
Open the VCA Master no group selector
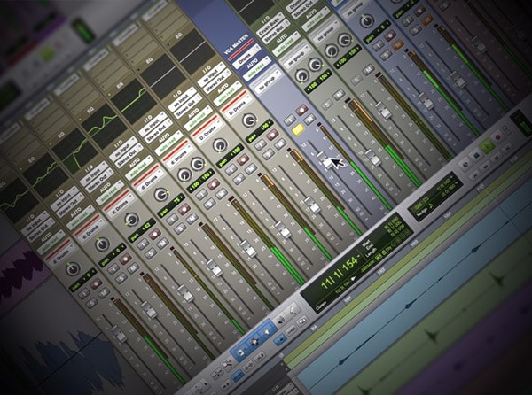click(269, 83)
